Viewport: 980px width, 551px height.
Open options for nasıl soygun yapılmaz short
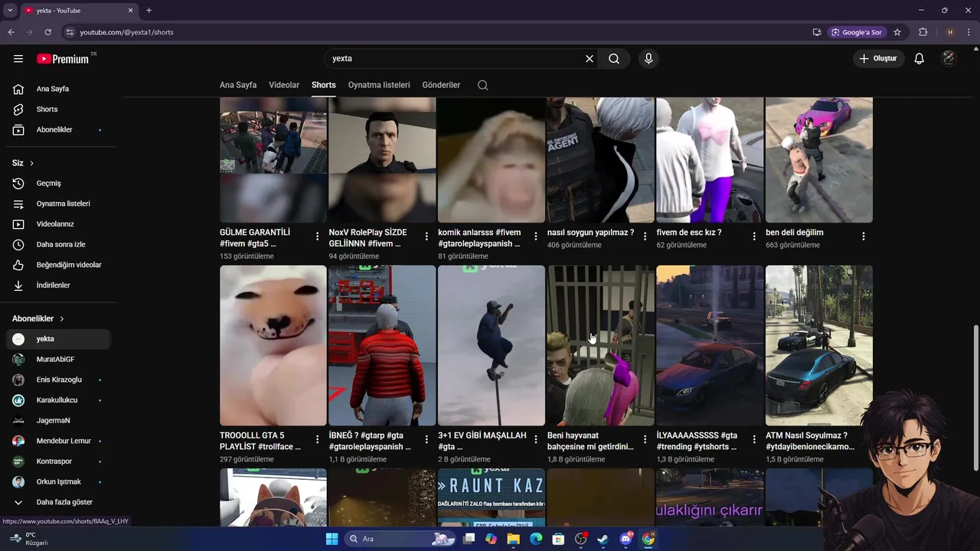pos(645,236)
